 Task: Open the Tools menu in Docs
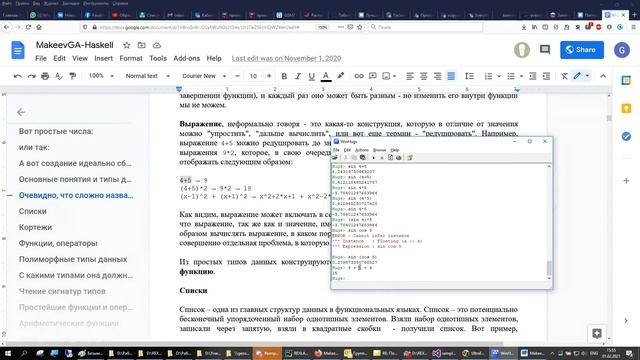click(x=158, y=58)
